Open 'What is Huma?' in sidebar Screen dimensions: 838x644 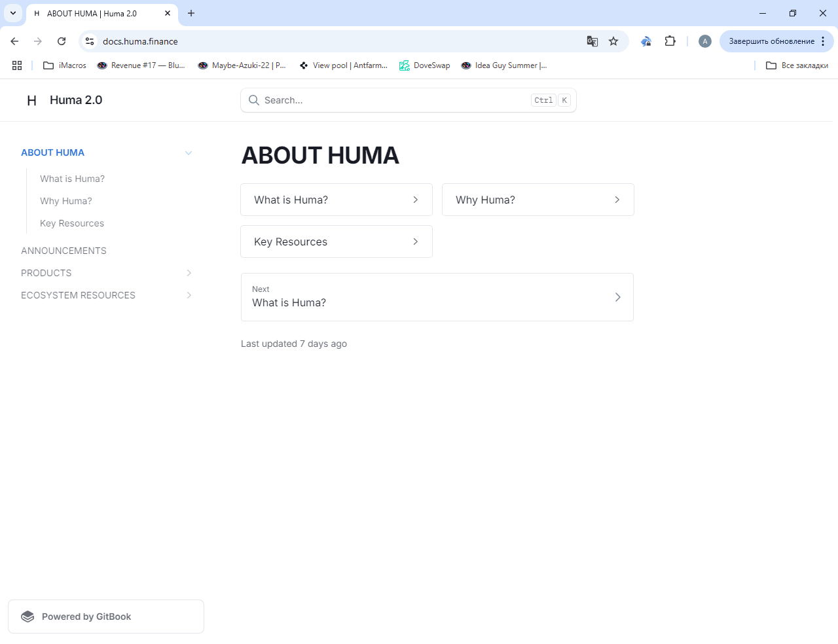tap(72, 179)
